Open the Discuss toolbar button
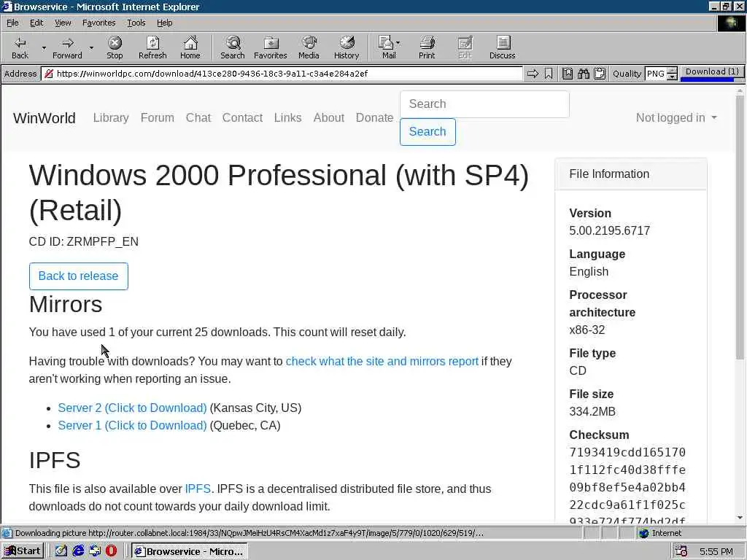This screenshot has width=747, height=560. pos(502,47)
